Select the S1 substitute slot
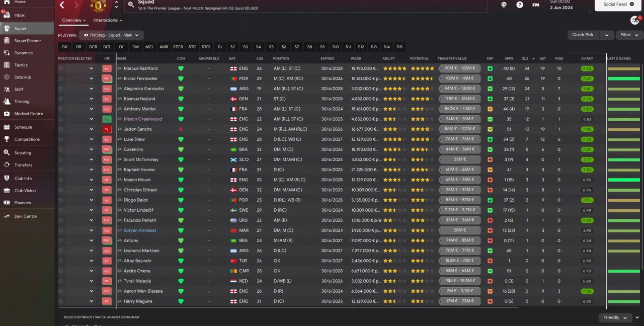644x326 pixels. point(220,47)
